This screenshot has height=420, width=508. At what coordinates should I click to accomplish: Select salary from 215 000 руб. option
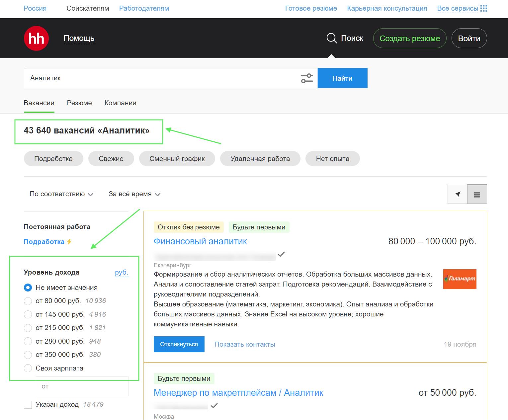pos(28,328)
